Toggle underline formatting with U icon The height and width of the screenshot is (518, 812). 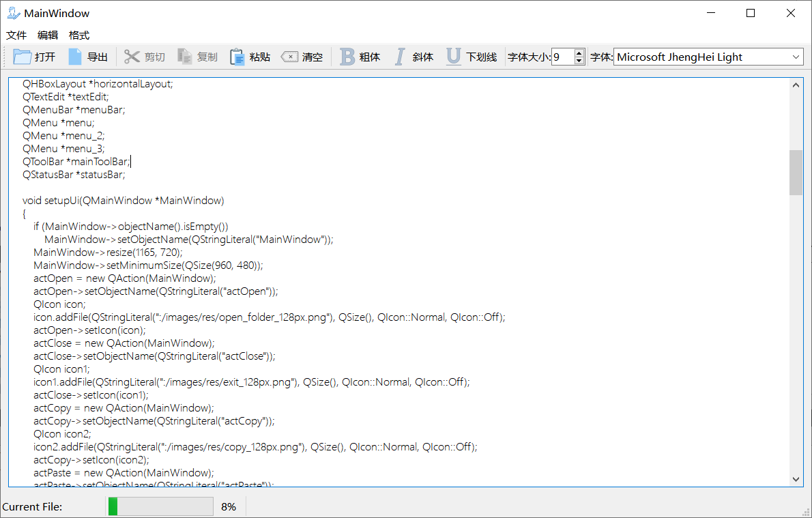coord(454,57)
